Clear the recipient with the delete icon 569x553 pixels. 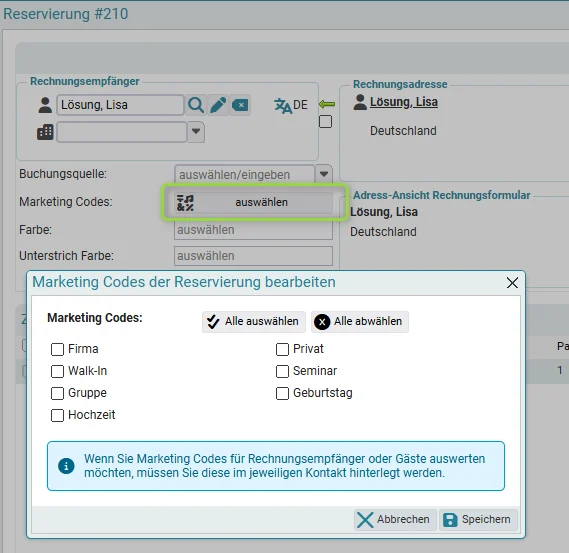[x=240, y=105]
